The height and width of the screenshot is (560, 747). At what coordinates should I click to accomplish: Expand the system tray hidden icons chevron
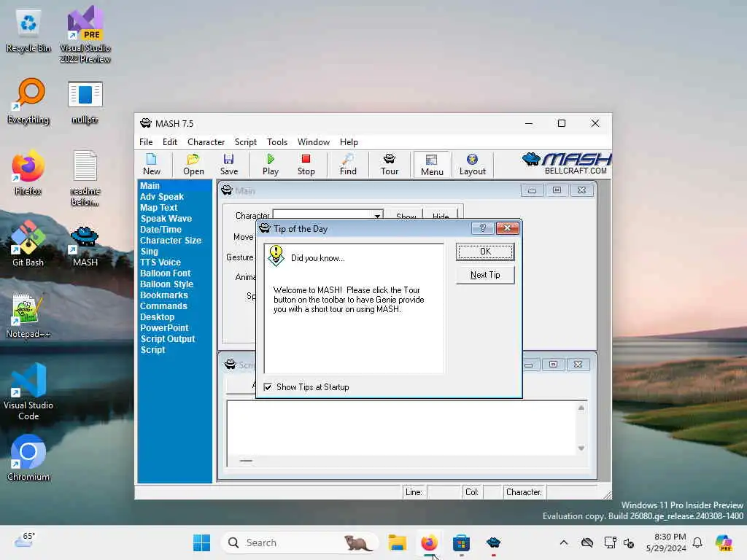pyautogui.click(x=564, y=542)
